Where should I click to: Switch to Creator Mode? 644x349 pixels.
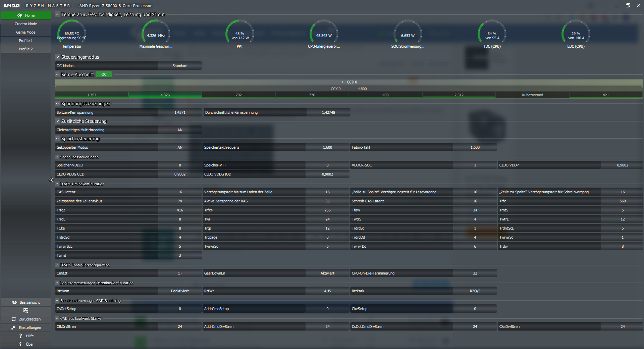click(26, 24)
